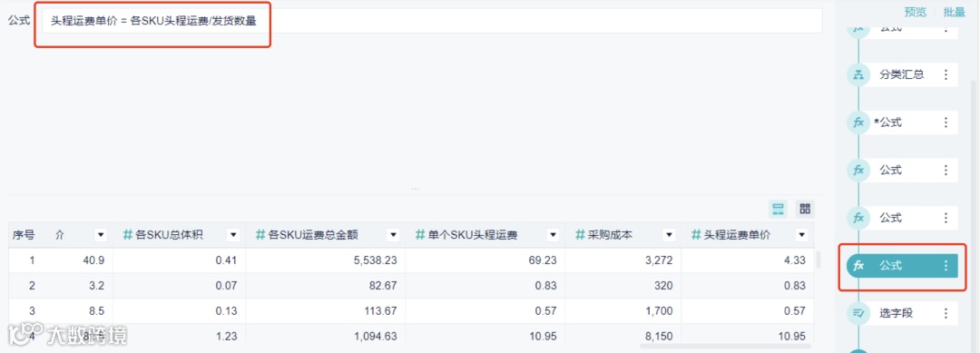Click the # type icon of 单个SKU头程运费
The height and width of the screenshot is (353, 980).
pyautogui.click(x=421, y=235)
